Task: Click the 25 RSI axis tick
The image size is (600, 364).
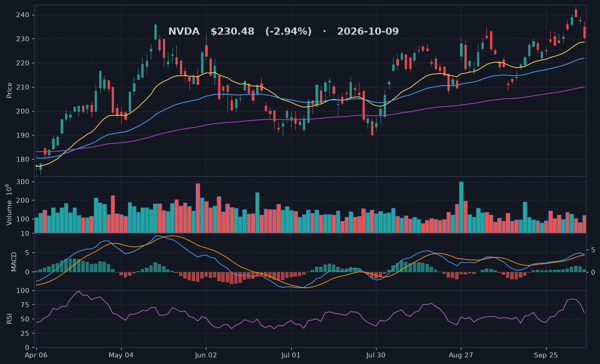Action: (x=25, y=333)
